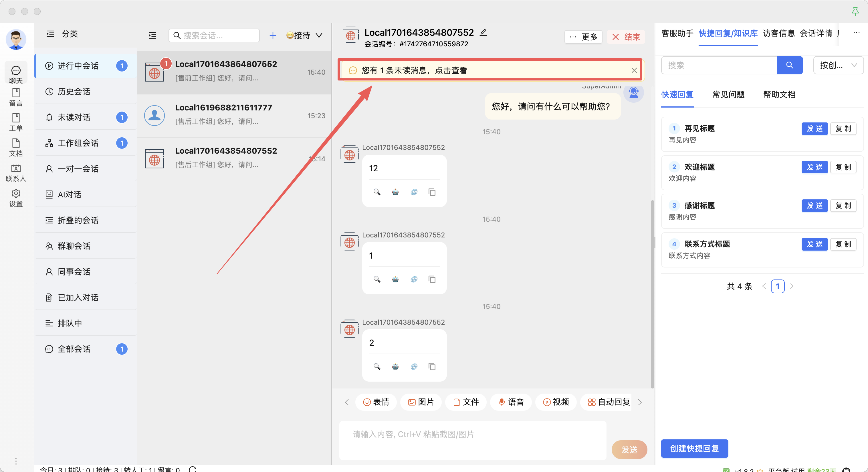The width and height of the screenshot is (868, 472).
Task: Click the green pin icon in the title bar
Action: pyautogui.click(x=855, y=11)
